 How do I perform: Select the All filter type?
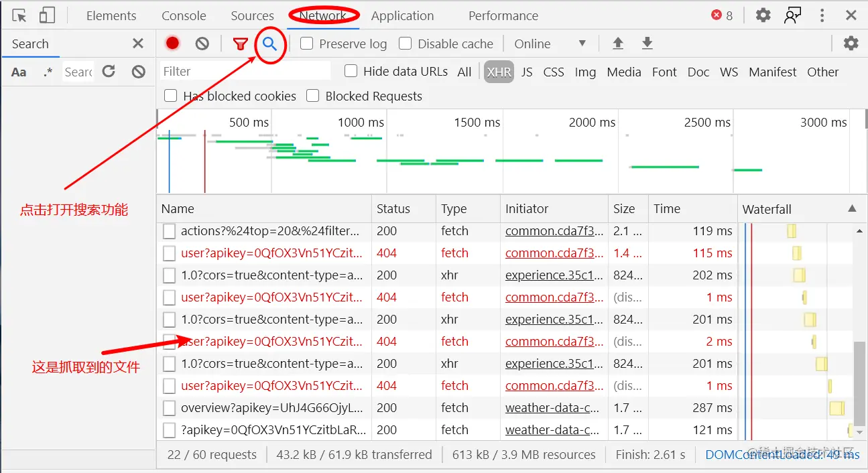click(x=464, y=72)
